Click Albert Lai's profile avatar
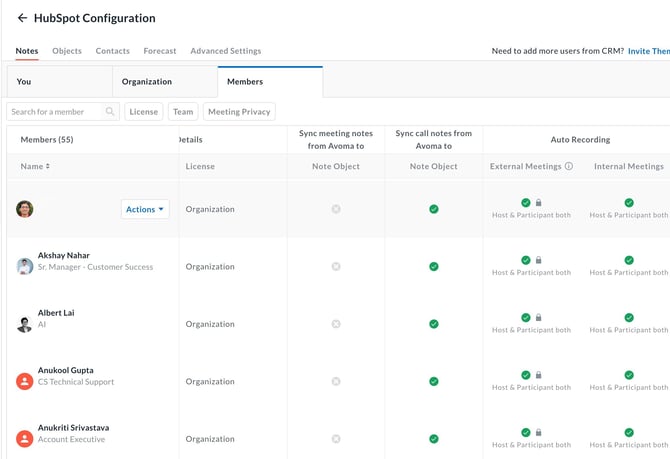 point(25,324)
